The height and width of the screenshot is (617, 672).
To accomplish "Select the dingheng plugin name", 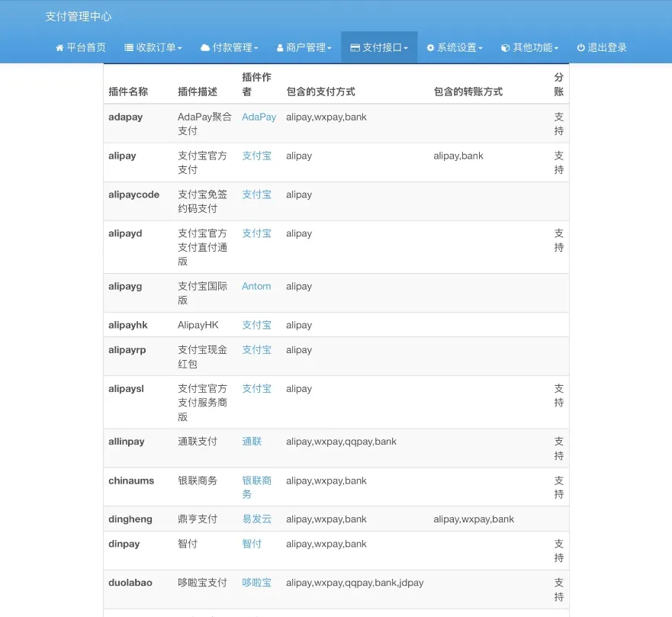I will pos(130,519).
